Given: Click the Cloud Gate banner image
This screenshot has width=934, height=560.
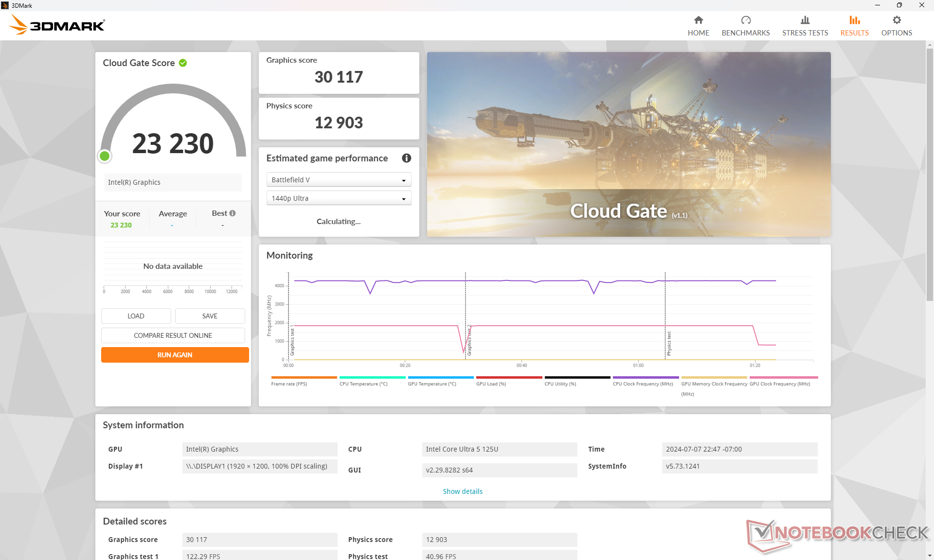Looking at the screenshot, I should (628, 144).
